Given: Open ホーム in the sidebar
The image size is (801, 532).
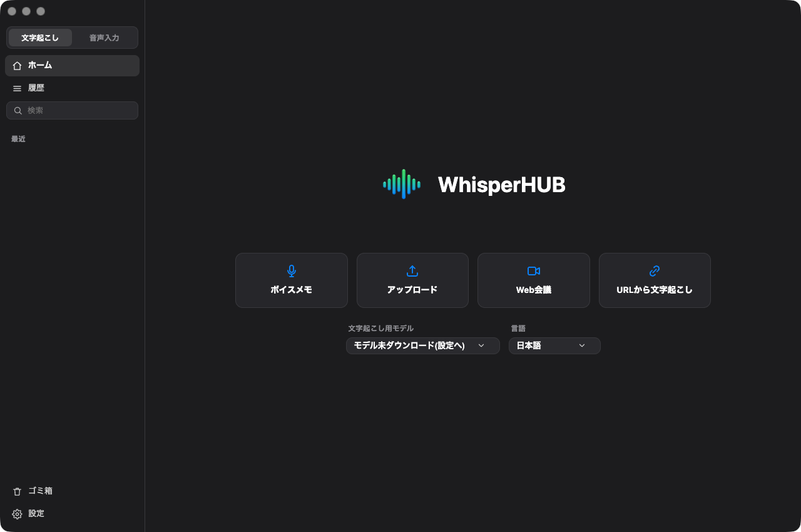Looking at the screenshot, I should (x=72, y=66).
